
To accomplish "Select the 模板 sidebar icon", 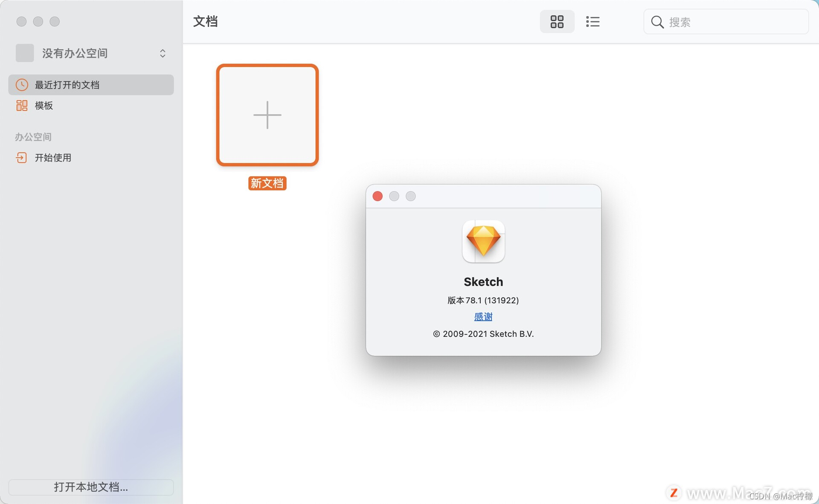I will tap(22, 105).
